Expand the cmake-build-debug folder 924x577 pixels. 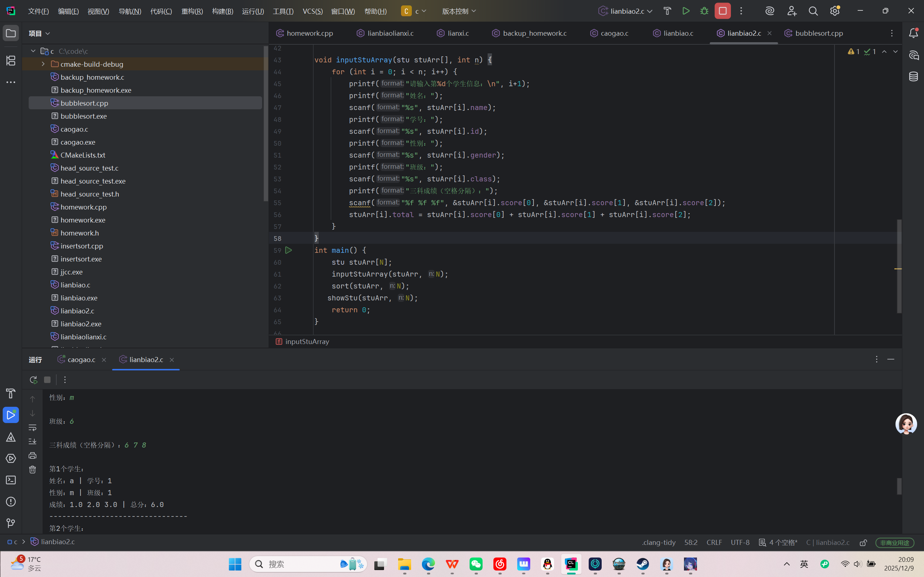[x=43, y=64]
